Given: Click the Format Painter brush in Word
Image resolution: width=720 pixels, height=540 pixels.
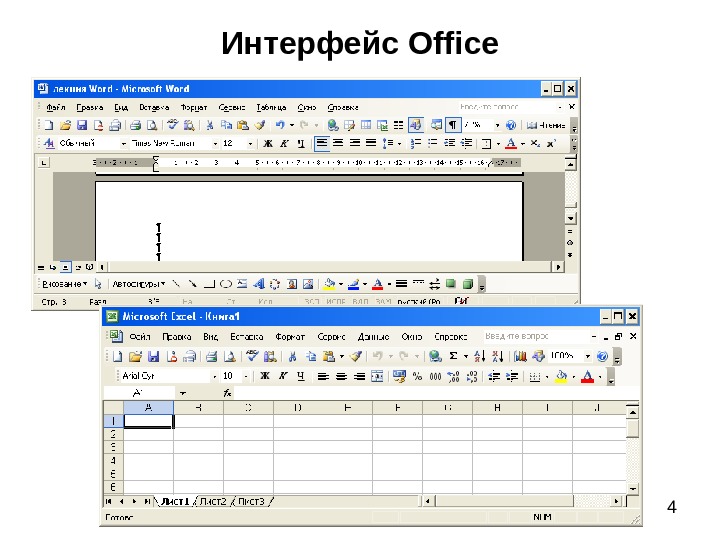Looking at the screenshot, I should click(x=260, y=125).
